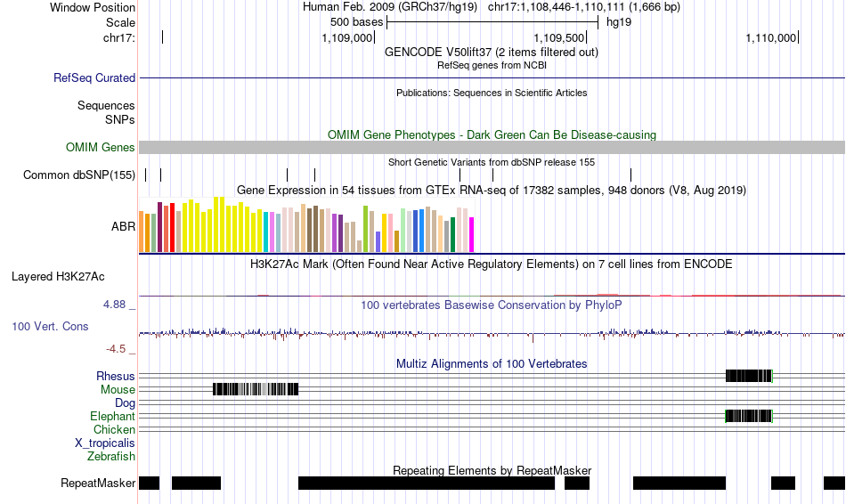Open the OMIM Genes track label
846x504 pixels.
coord(101,147)
